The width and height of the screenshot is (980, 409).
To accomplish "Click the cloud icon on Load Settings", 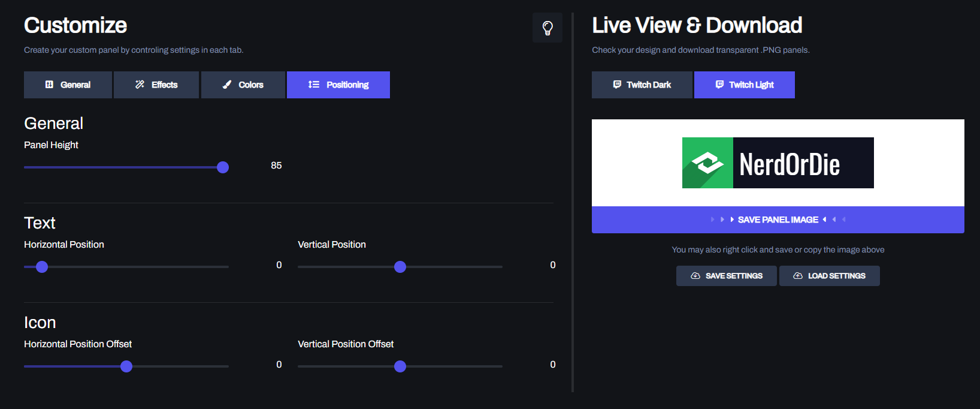I will point(798,276).
